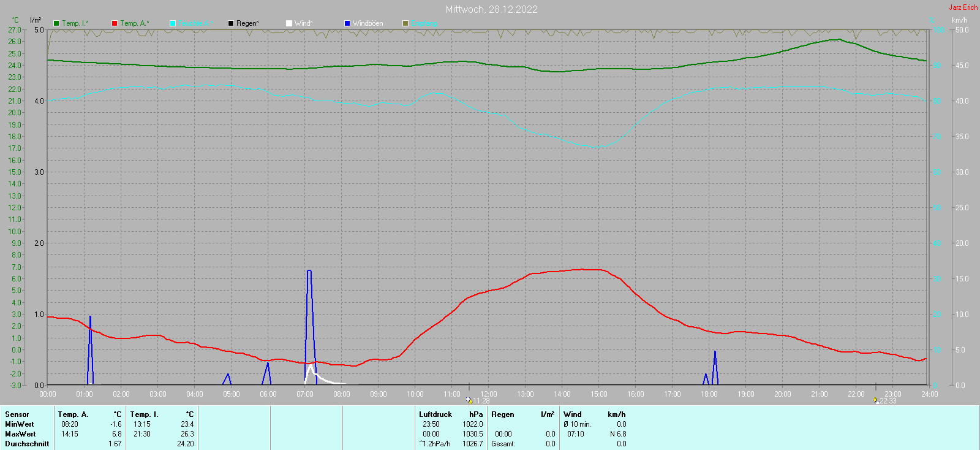Click the 'Luftdruck' header

(435, 414)
